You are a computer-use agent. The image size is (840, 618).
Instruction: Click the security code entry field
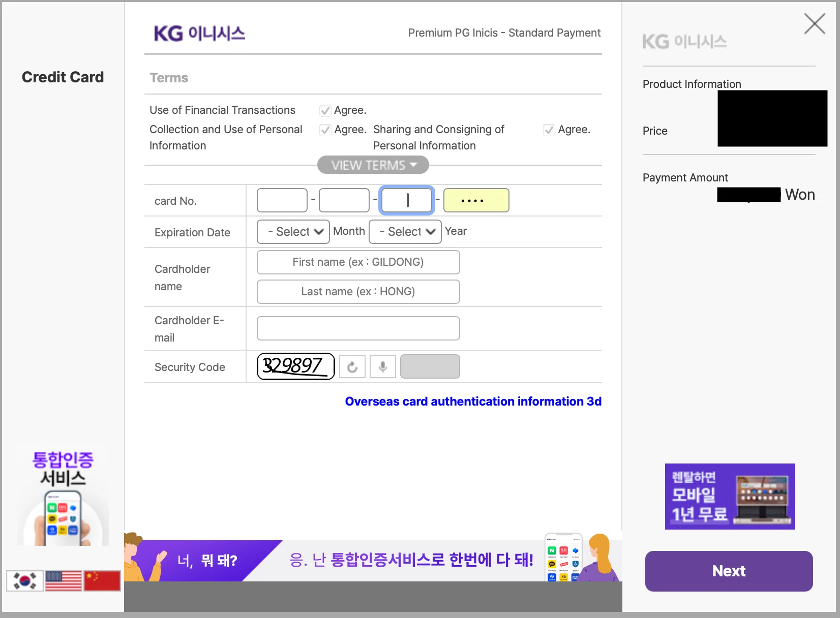tap(430, 366)
